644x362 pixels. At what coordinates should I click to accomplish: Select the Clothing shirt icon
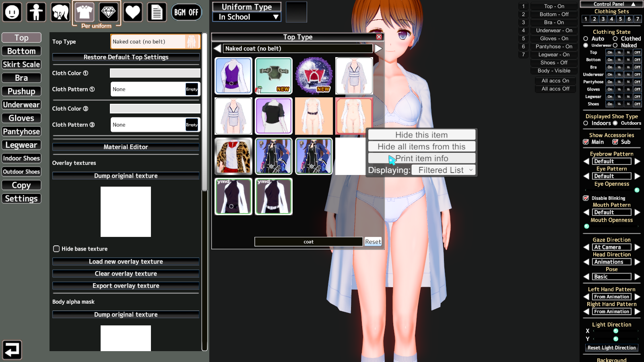(85, 12)
